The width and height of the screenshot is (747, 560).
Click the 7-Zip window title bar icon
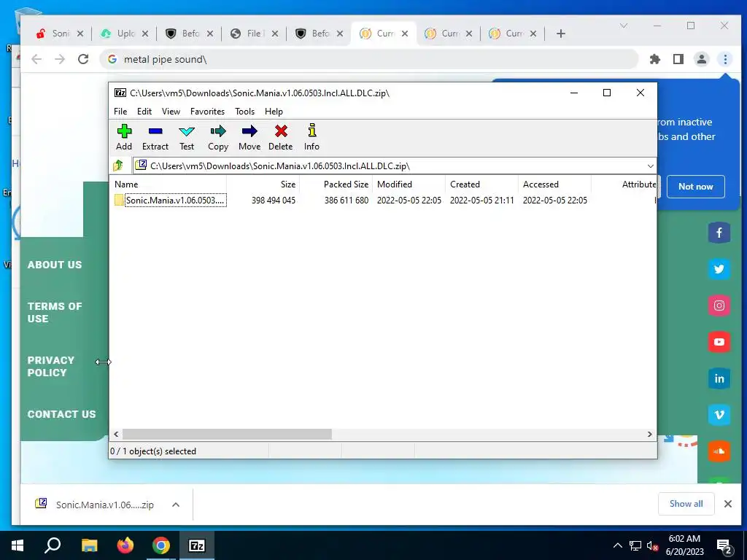tap(120, 93)
